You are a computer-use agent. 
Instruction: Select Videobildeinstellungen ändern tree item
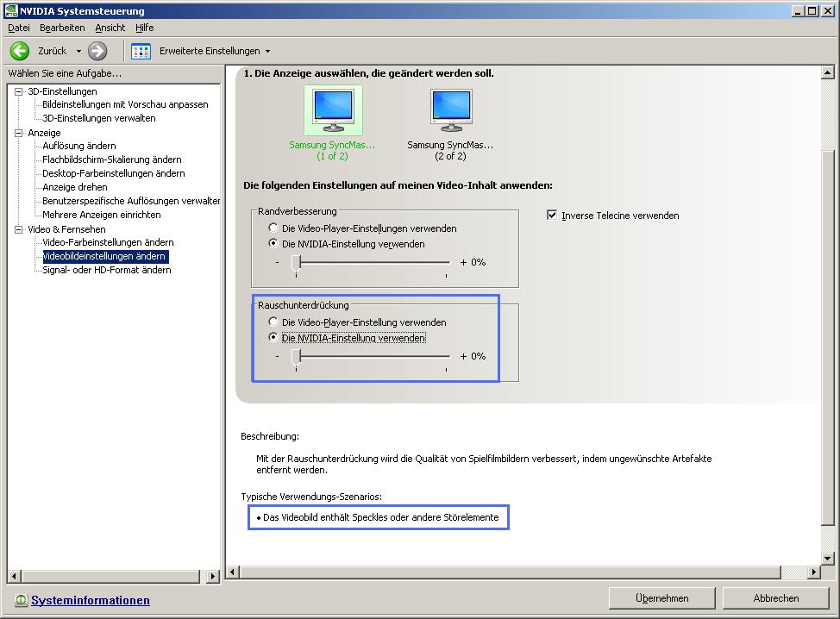pos(105,257)
